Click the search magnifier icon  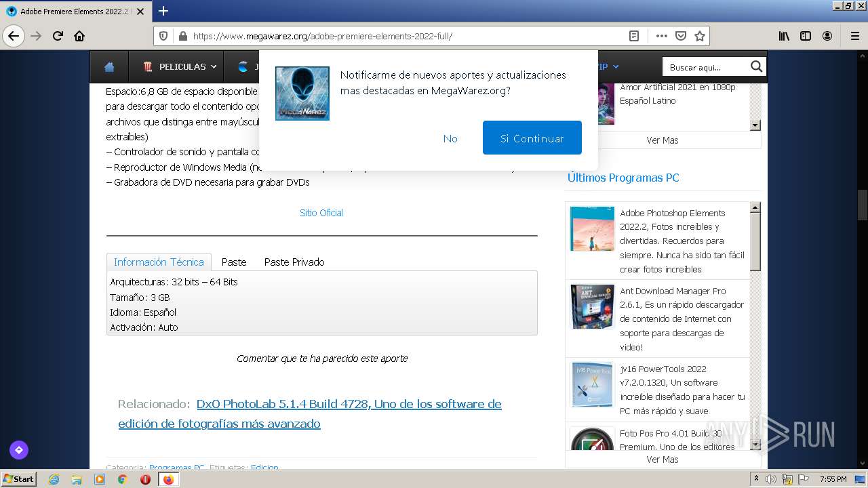tap(757, 66)
